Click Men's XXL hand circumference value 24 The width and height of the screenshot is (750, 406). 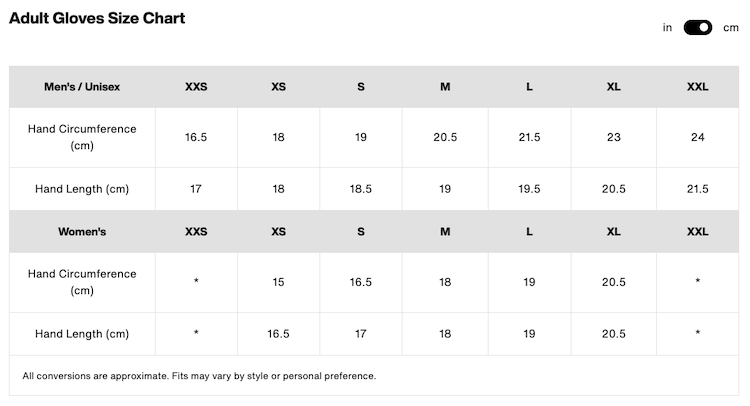pyautogui.click(x=697, y=137)
